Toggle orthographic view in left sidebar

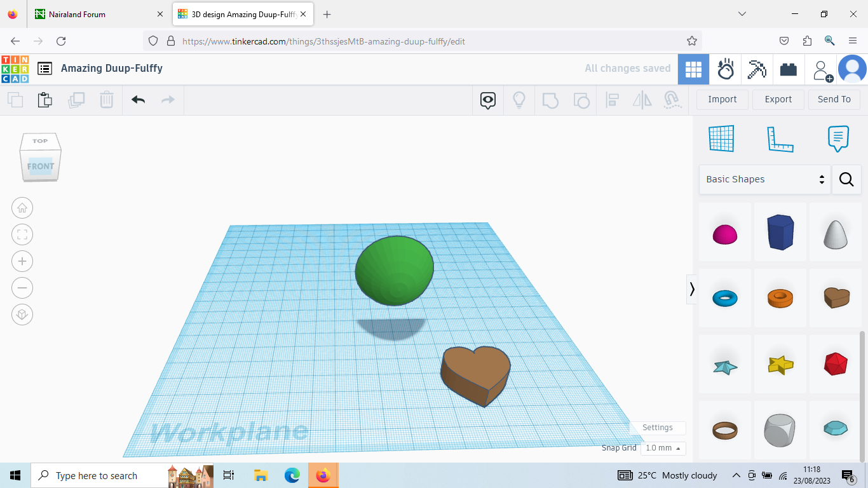(x=22, y=314)
